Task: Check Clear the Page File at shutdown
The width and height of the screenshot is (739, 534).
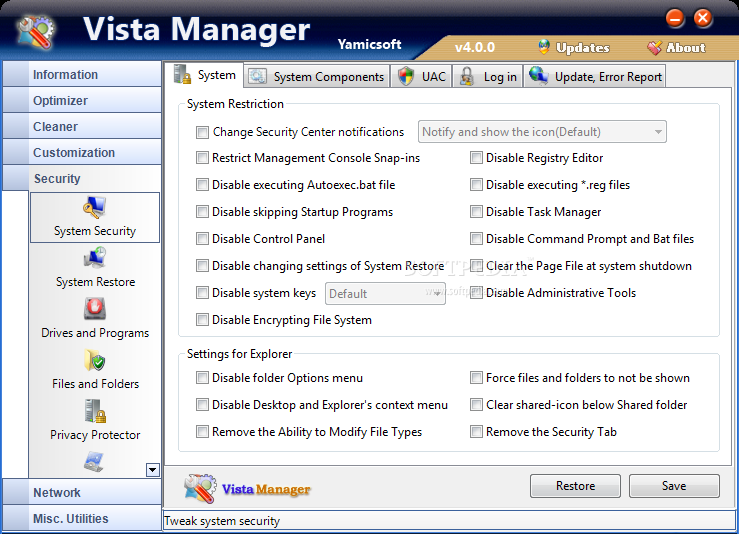Action: (476, 266)
